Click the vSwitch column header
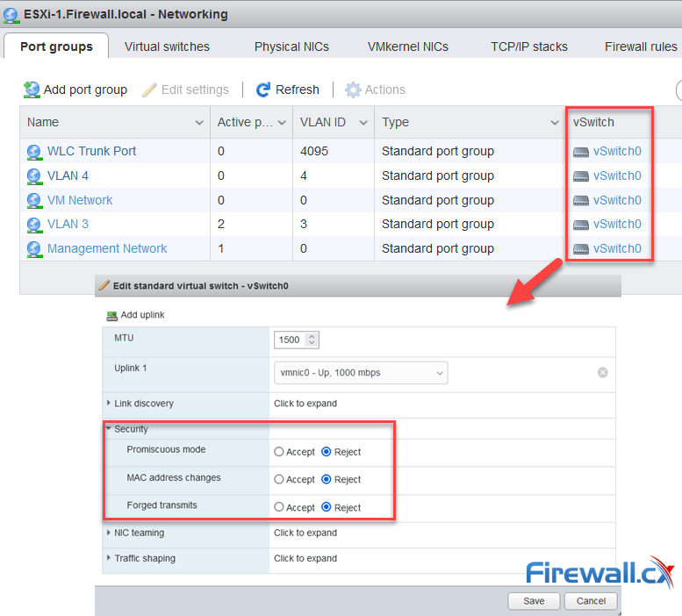682x616 pixels. (x=593, y=122)
